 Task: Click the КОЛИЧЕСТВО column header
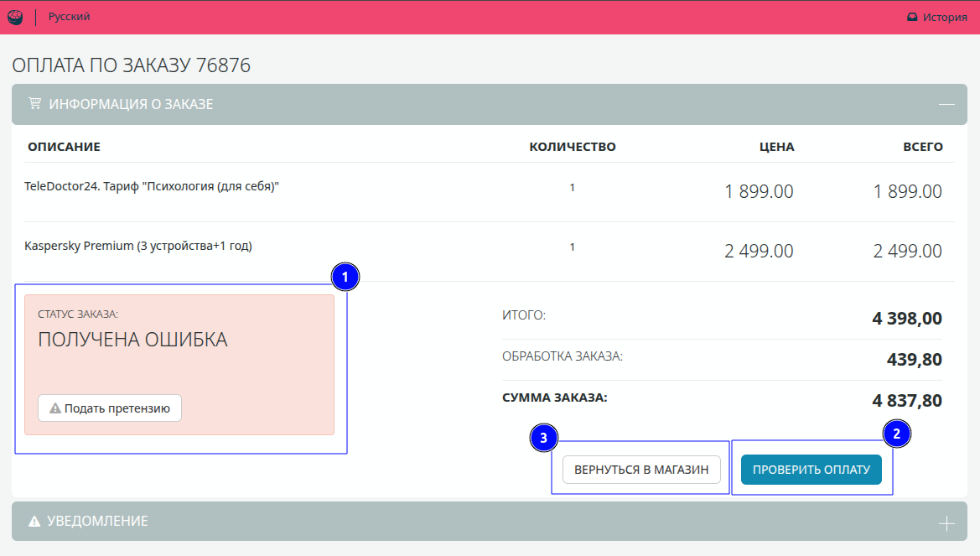point(573,147)
